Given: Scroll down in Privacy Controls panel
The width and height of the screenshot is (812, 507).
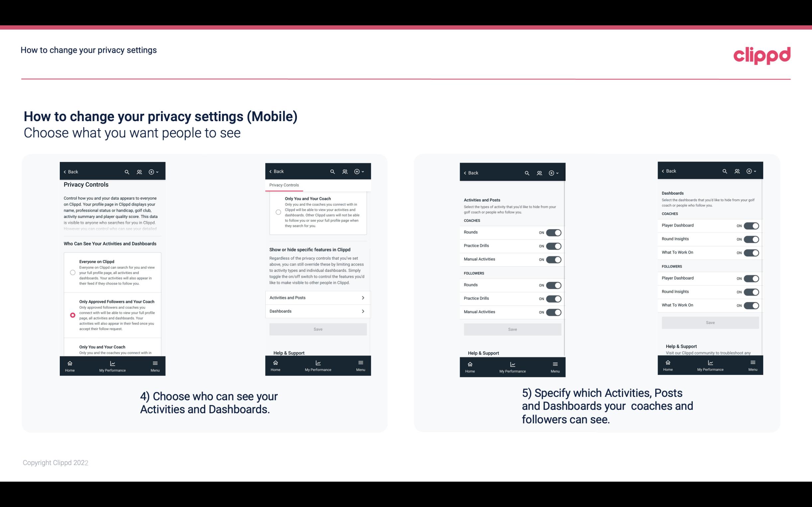Looking at the screenshot, I should (x=112, y=350).
